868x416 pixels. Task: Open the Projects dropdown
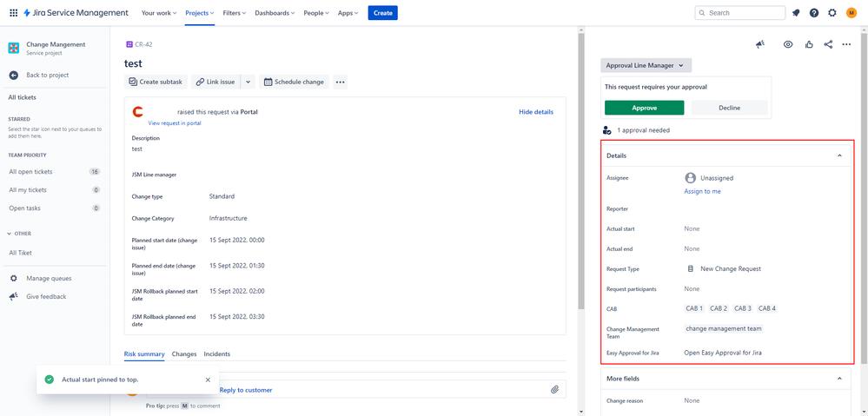click(x=199, y=13)
